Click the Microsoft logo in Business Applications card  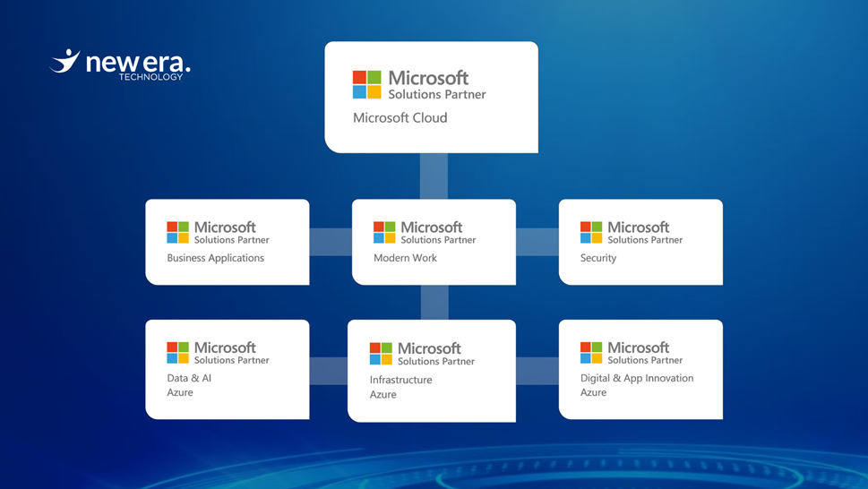click(177, 232)
